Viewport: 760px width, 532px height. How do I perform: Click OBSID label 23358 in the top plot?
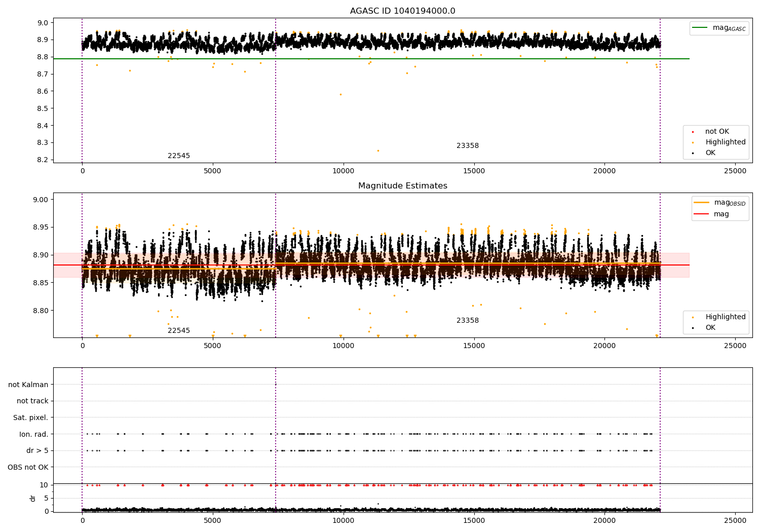pyautogui.click(x=468, y=146)
